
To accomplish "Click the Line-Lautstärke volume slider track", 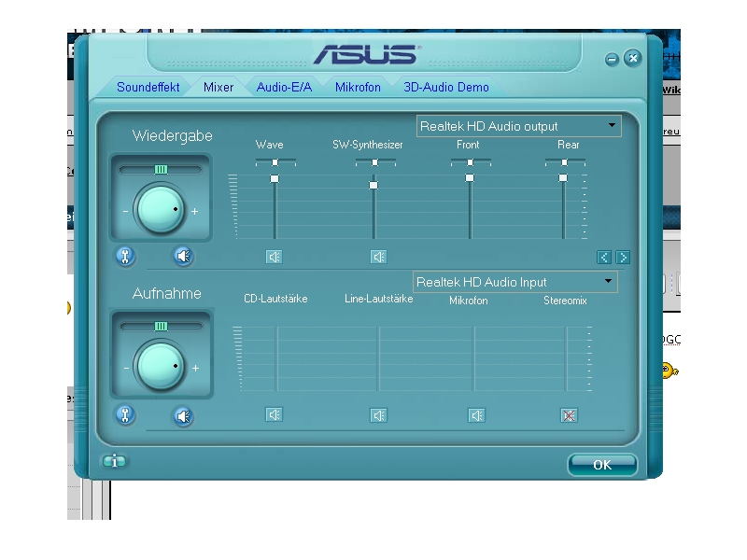I will coord(379,358).
